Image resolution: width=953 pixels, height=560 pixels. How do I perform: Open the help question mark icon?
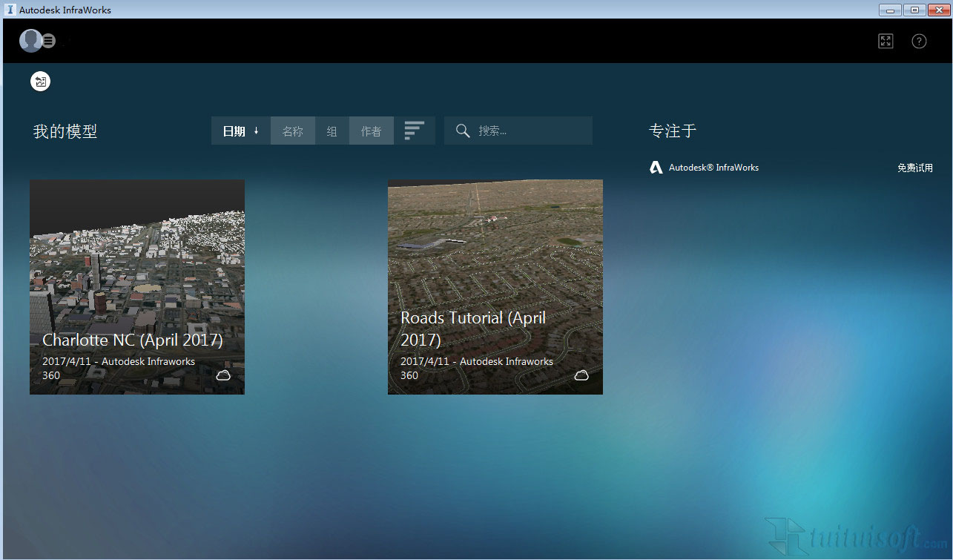tap(919, 42)
